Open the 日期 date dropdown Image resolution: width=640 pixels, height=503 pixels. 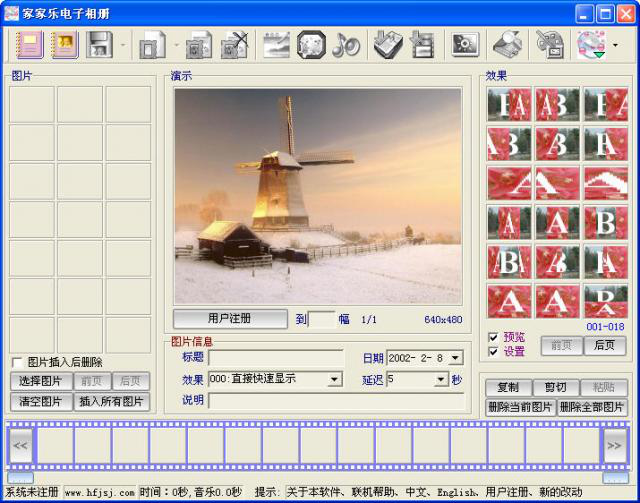[x=455, y=358]
